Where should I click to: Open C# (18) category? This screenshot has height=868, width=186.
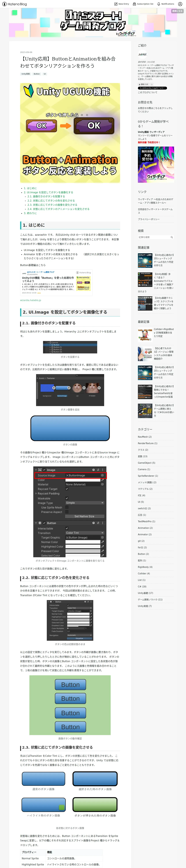tap(142, 586)
